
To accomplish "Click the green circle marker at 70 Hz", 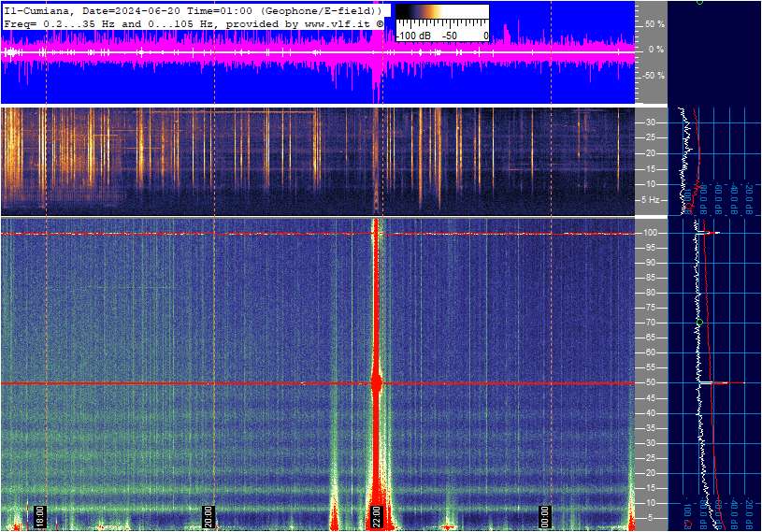I will (x=698, y=322).
